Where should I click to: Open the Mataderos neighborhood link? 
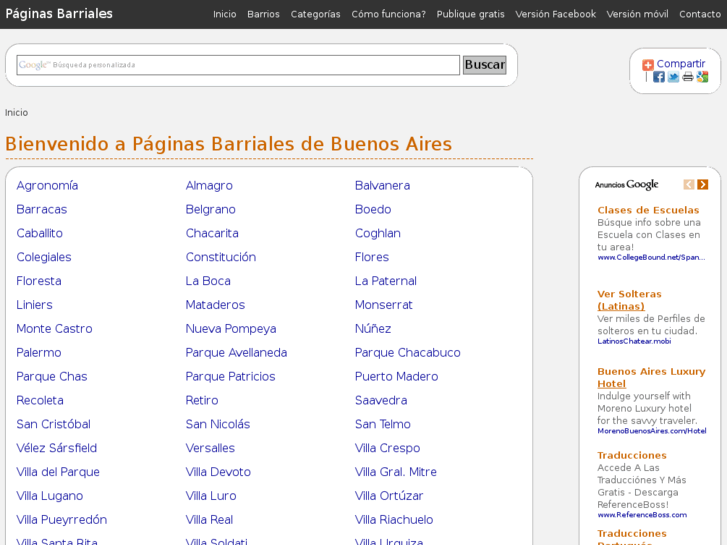[x=215, y=305]
